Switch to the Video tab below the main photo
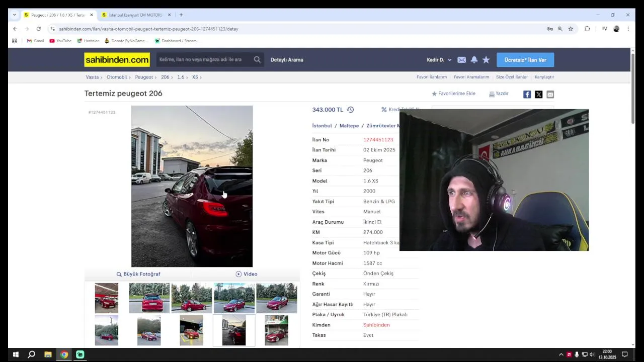This screenshot has width=644, height=362. click(247, 274)
